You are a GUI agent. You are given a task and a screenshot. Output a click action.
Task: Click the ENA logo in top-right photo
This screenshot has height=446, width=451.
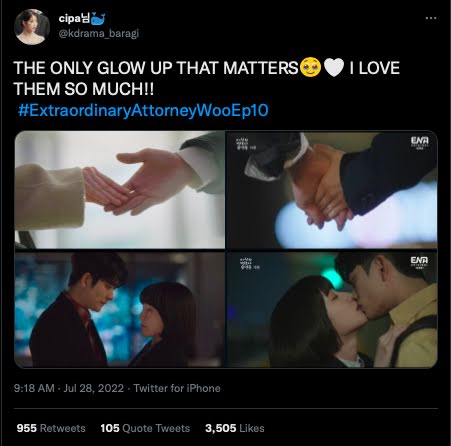point(420,143)
